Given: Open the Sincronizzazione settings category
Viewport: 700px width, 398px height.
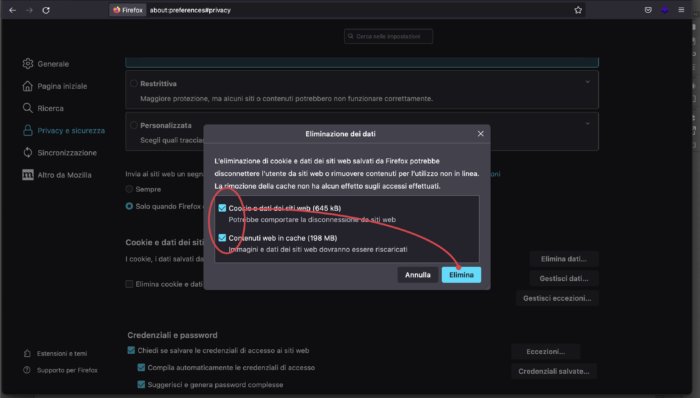Looking at the screenshot, I should pyautogui.click(x=67, y=153).
